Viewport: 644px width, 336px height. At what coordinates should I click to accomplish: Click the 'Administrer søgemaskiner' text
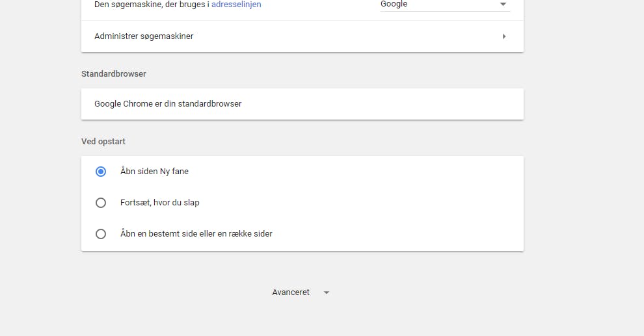pyautogui.click(x=144, y=36)
